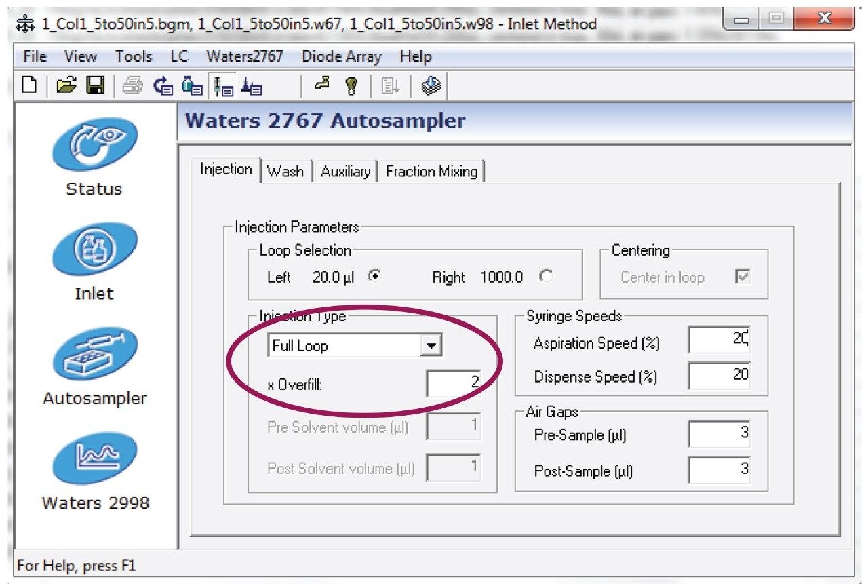
Task: Create a new inlet method file
Action: [x=29, y=85]
